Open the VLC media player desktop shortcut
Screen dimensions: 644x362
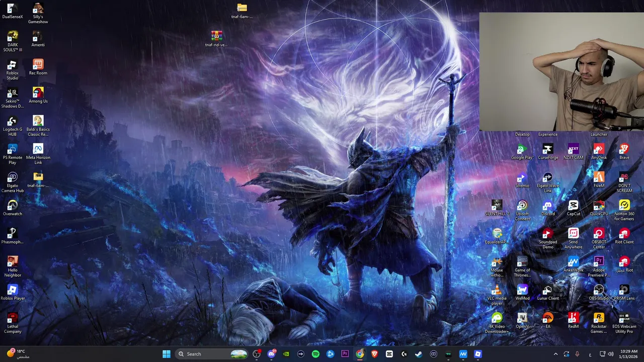[x=497, y=295]
